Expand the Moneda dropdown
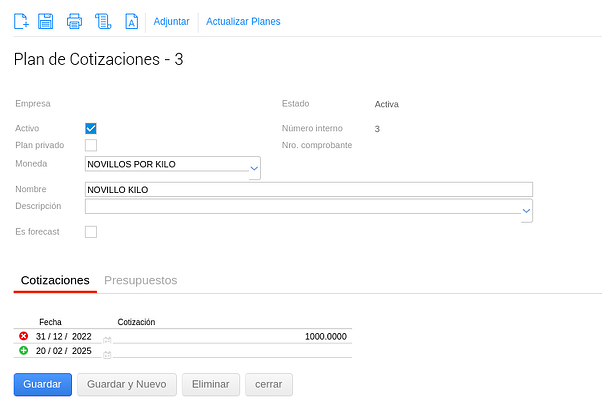Viewport: 602px width, 405px height. 254,169
